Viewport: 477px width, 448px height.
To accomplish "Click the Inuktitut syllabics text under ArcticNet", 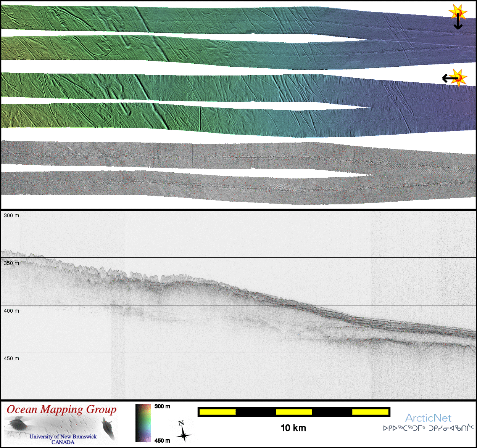I will (428, 428).
